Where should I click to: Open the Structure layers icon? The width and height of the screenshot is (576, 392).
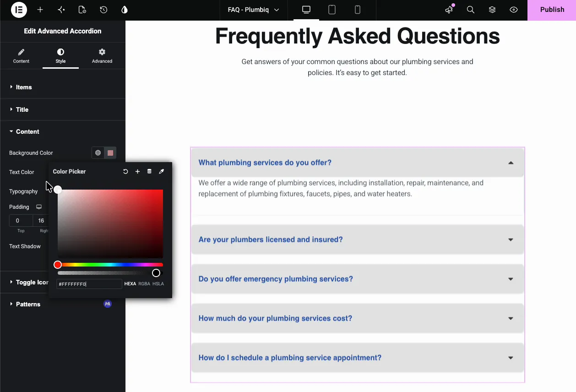pyautogui.click(x=492, y=10)
